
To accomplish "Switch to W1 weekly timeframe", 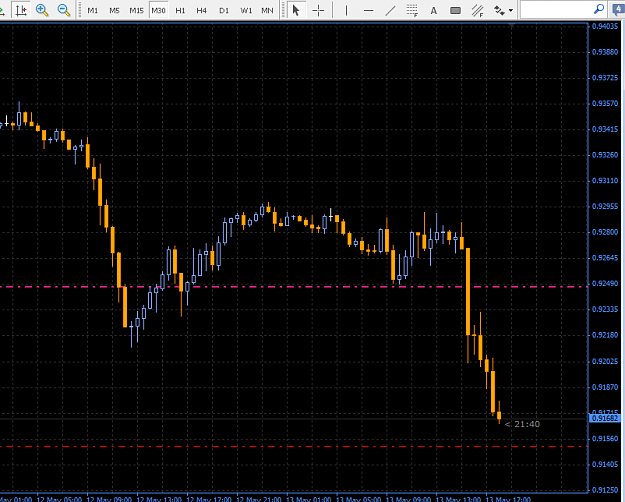I will click(x=246, y=10).
